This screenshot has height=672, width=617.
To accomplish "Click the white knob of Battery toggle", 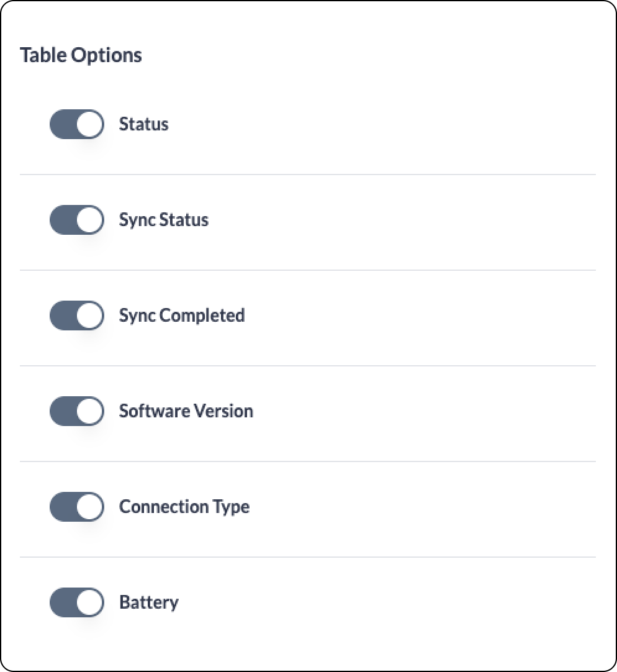I will pos(90,602).
